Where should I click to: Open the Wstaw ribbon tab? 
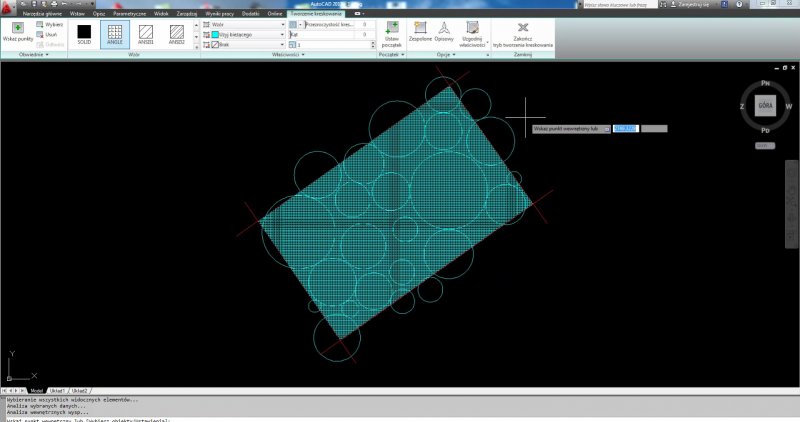point(76,14)
